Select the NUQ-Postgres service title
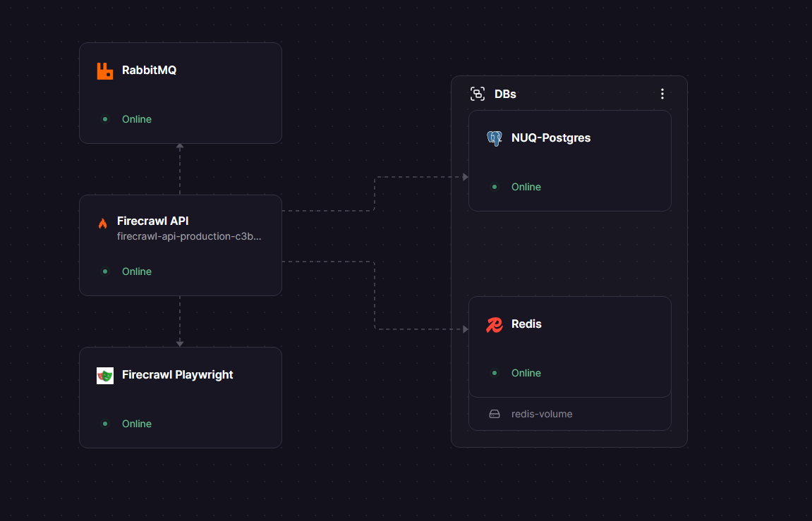This screenshot has height=521, width=812. pyautogui.click(x=551, y=138)
